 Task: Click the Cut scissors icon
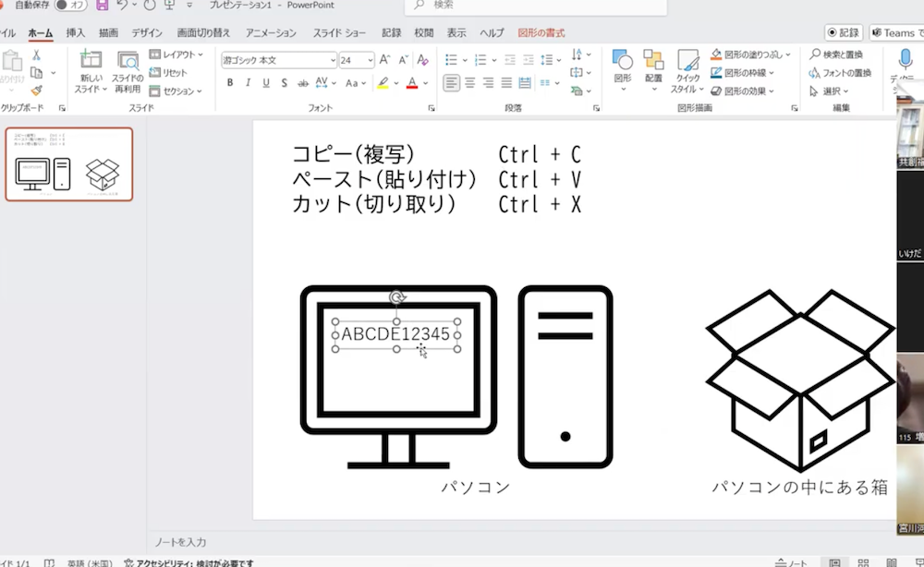[36, 55]
